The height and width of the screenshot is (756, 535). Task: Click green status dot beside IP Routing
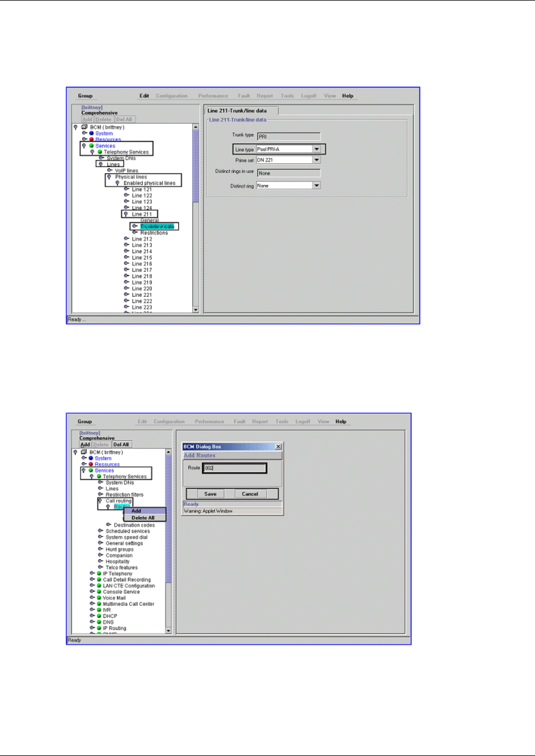click(x=99, y=628)
